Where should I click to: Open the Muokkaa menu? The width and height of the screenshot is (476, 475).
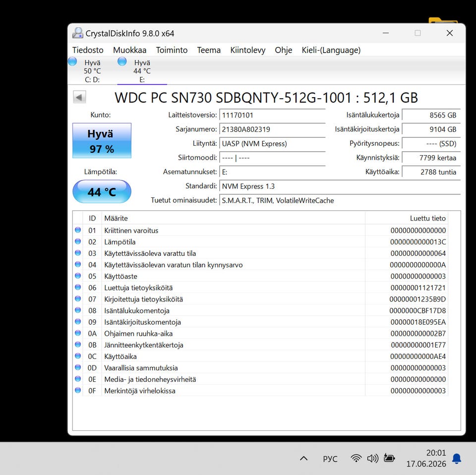click(129, 50)
